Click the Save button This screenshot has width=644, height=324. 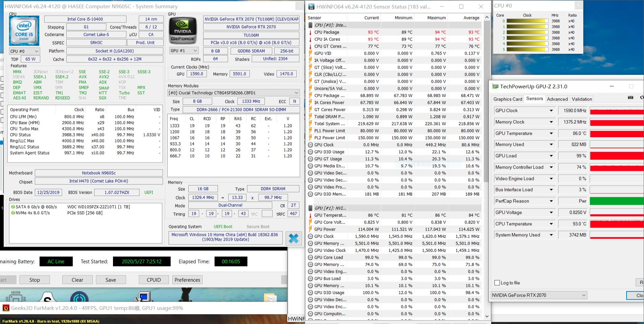[111, 280]
